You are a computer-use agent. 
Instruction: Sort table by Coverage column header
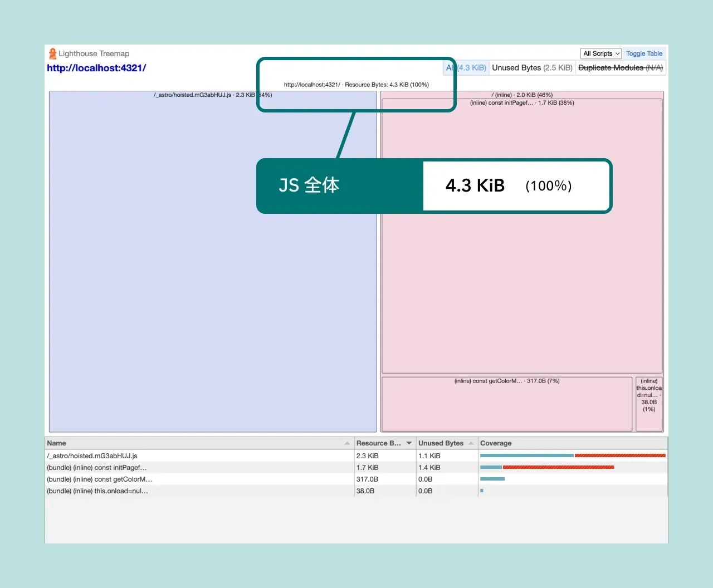496,443
